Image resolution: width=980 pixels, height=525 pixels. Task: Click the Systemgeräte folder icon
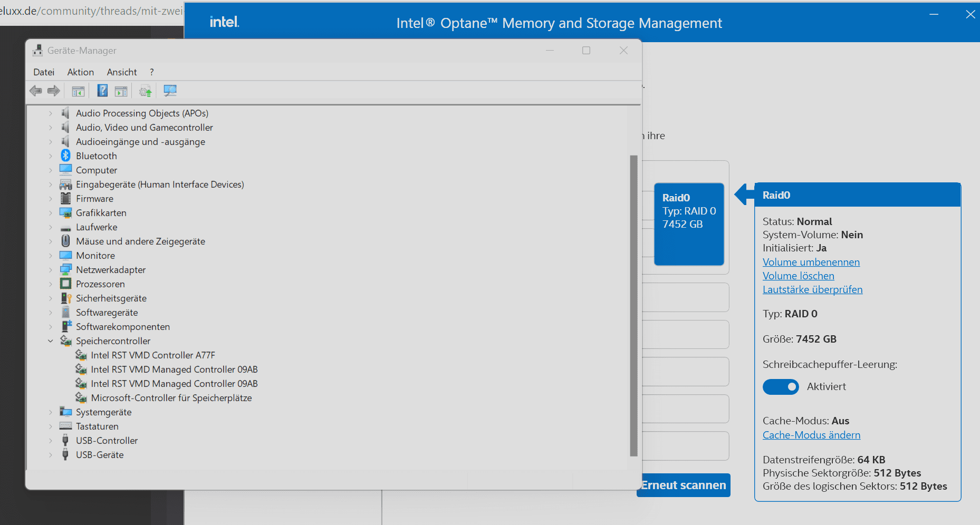pos(65,412)
